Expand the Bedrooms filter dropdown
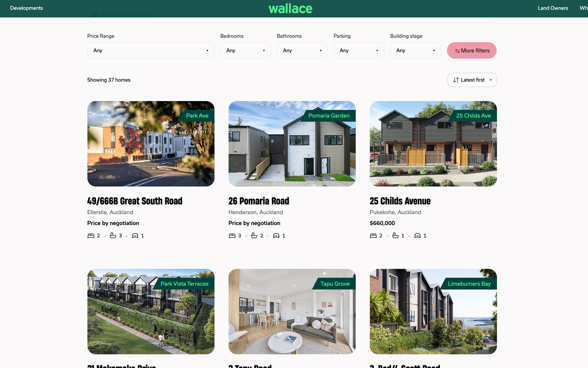 tap(245, 50)
